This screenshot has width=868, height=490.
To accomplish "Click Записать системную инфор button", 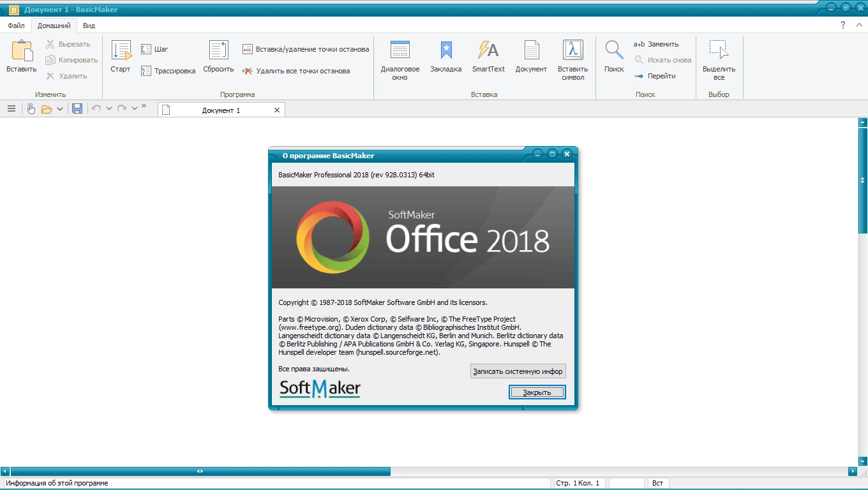I will pos(518,371).
